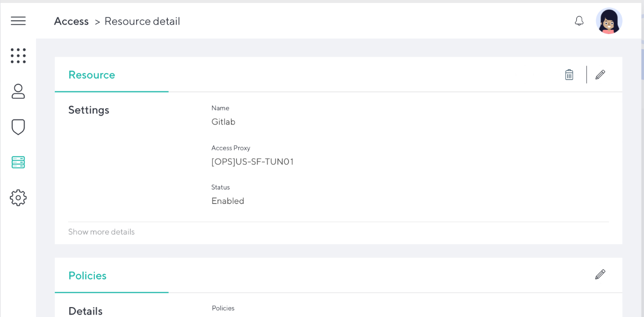Open the hamburger menu
This screenshot has width=644, height=317.
tap(18, 21)
